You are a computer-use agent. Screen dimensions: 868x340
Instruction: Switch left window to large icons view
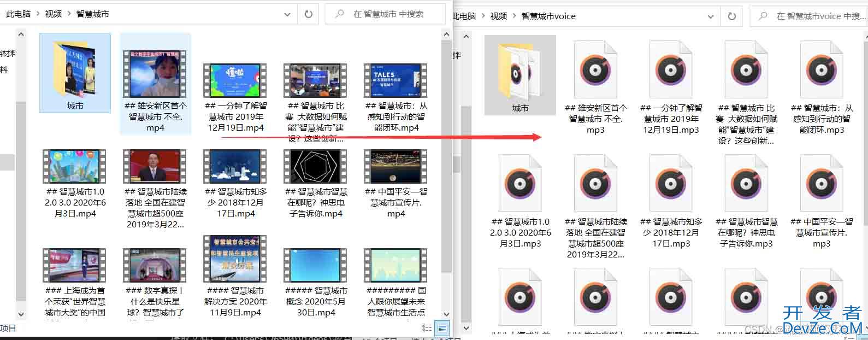(442, 328)
